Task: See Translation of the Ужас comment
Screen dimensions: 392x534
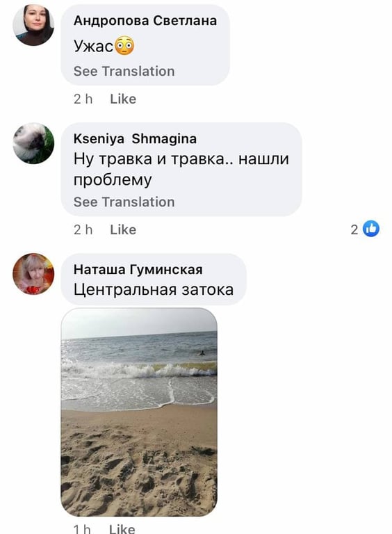Action: [124, 71]
